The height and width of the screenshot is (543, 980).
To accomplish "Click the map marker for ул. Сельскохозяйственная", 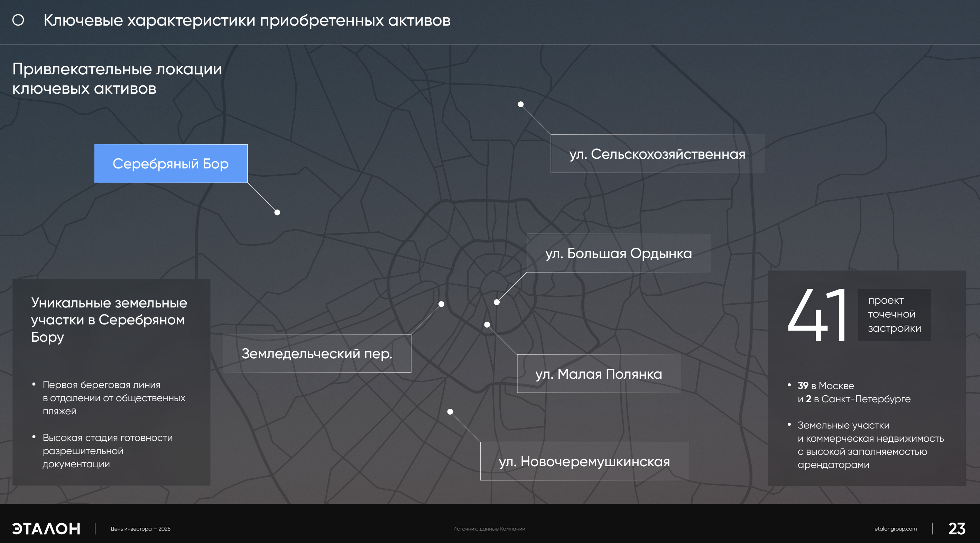I will click(520, 104).
